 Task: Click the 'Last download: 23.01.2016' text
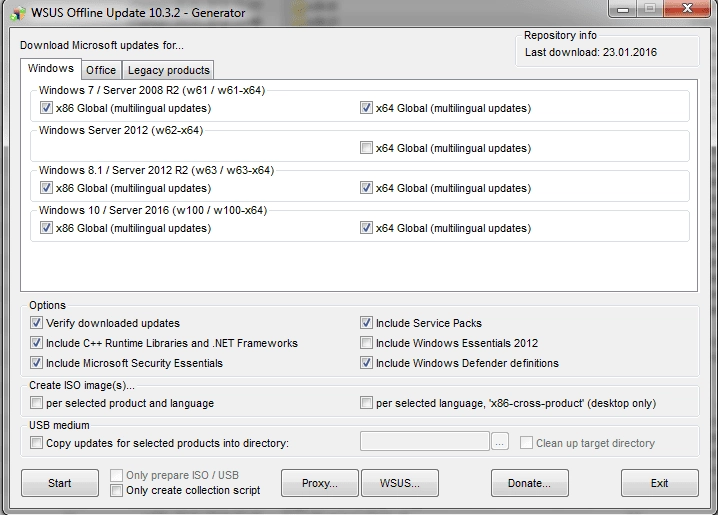point(591,52)
